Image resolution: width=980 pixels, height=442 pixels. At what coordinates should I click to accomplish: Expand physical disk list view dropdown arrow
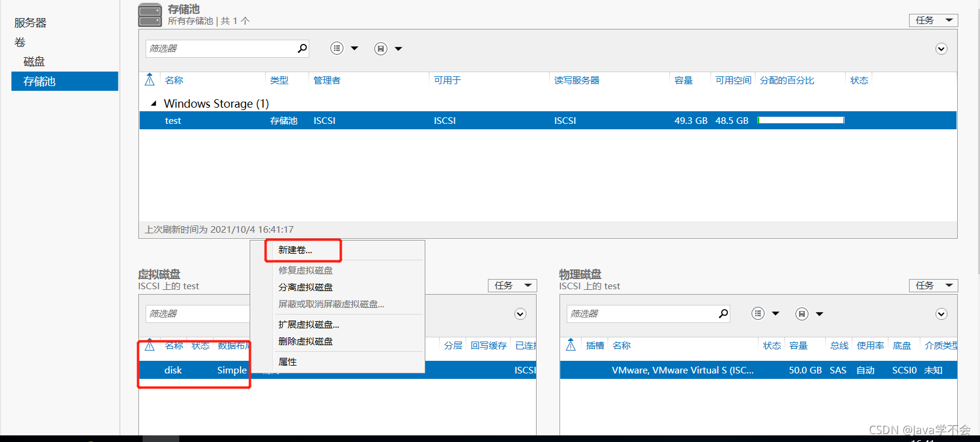point(775,313)
